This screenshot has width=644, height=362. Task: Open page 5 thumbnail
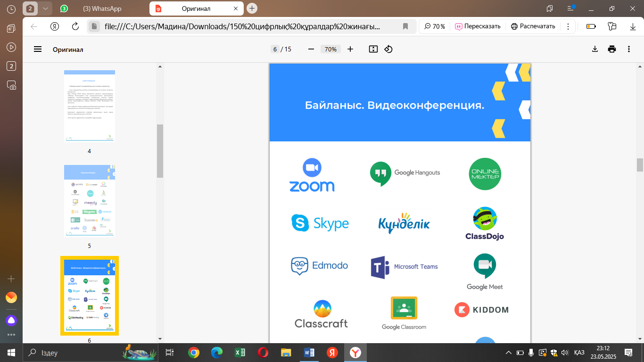[x=90, y=201]
